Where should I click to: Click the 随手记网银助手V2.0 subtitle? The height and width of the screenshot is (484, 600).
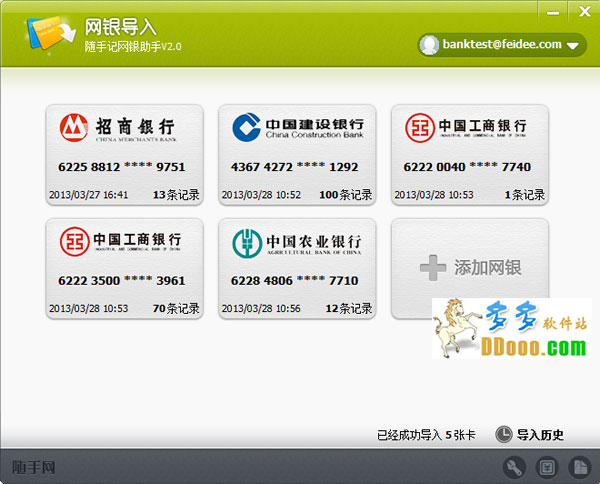point(133,47)
